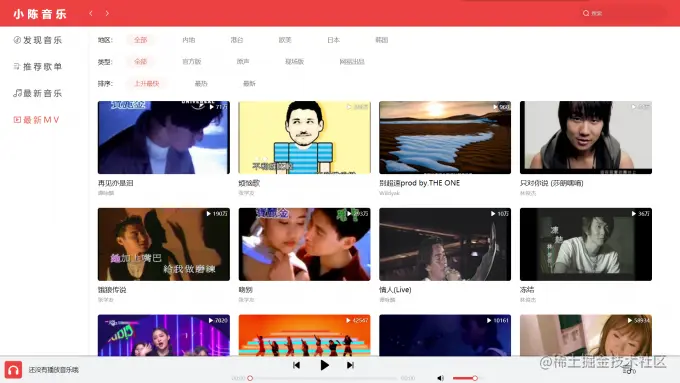This screenshot has height=383, width=680.
Task: Sort by 上升最快
Action: coord(147,83)
